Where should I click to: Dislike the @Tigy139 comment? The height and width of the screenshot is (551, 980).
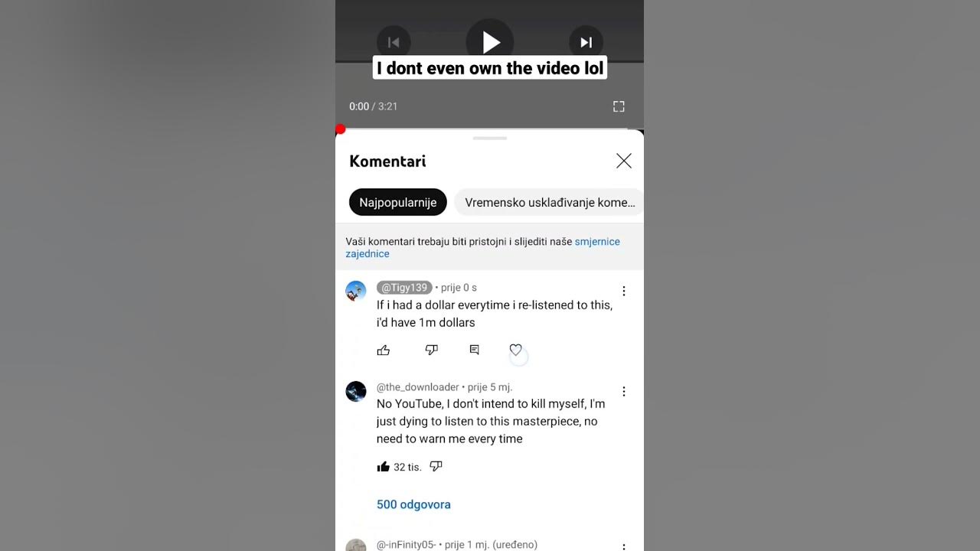tap(432, 350)
